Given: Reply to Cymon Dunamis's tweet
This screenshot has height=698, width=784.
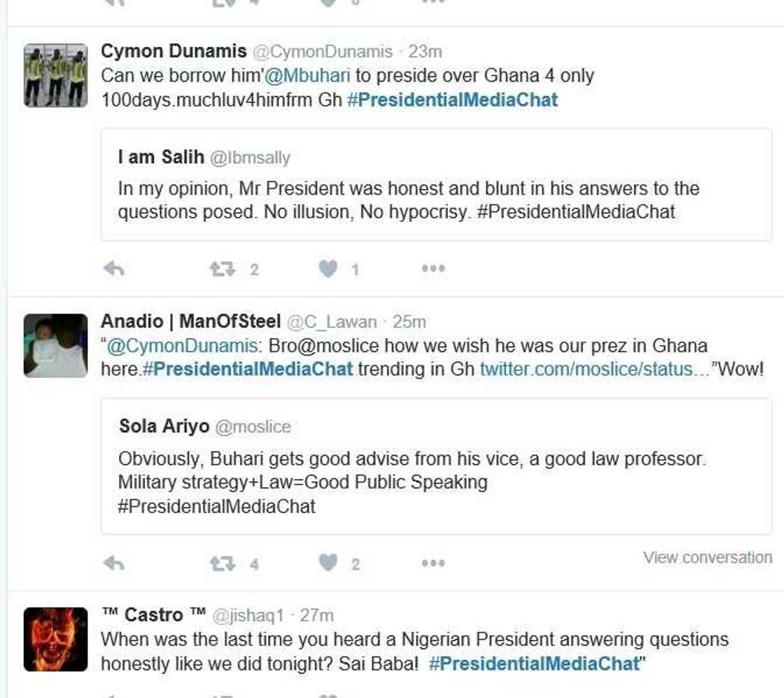Looking at the screenshot, I should coord(113,269).
